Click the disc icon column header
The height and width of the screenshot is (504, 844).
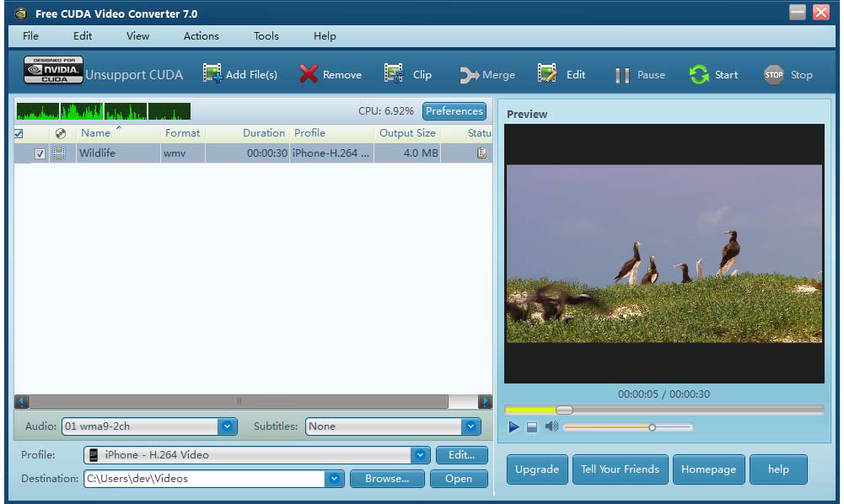[x=61, y=133]
